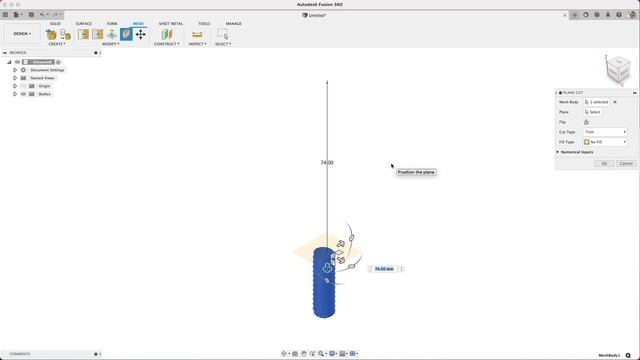The image size is (640, 360).
Task: Open the INSPECT dropdown menu
Action: tap(197, 44)
